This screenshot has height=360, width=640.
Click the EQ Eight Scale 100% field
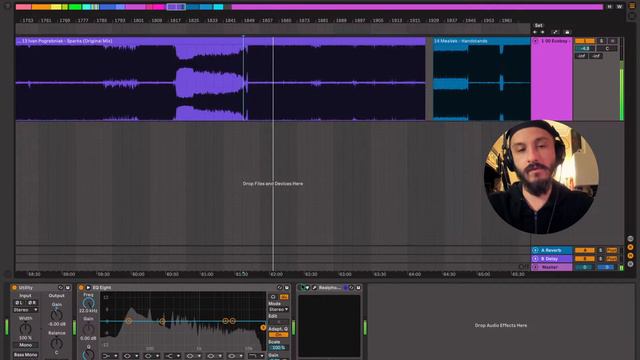[x=278, y=348]
